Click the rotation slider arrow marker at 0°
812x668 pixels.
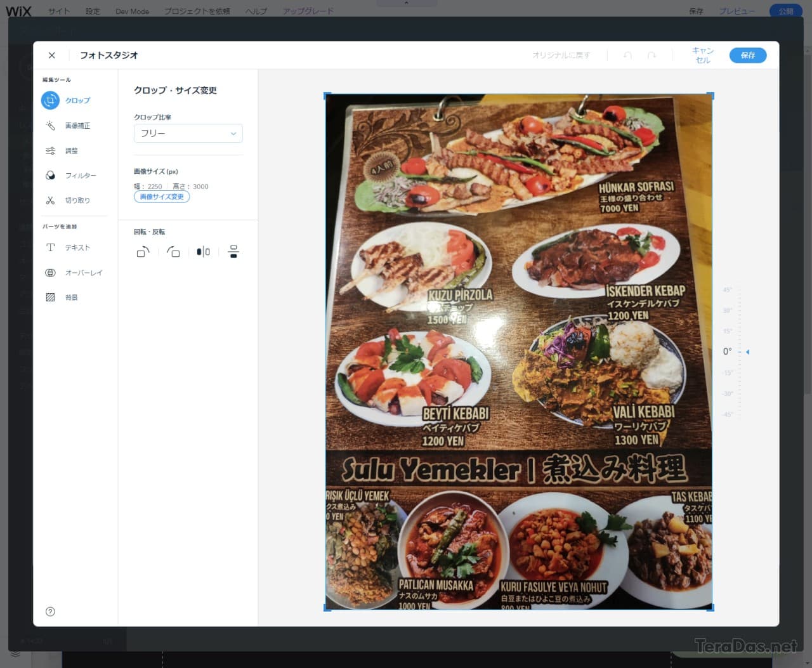747,351
